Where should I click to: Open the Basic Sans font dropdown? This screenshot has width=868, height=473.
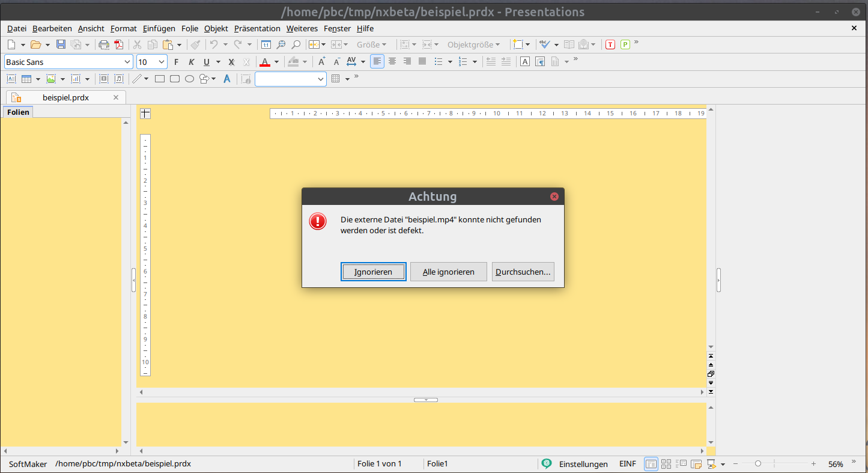(x=127, y=62)
